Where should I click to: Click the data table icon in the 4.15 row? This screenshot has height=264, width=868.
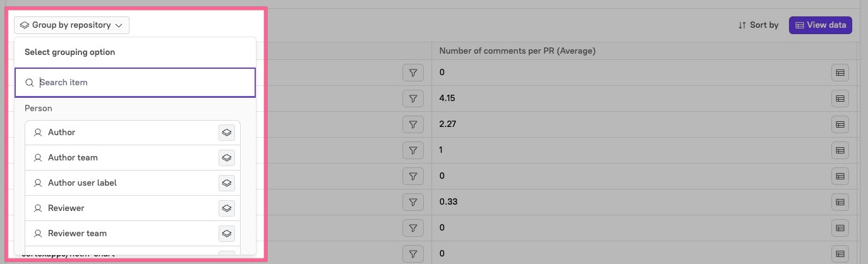coord(840,99)
